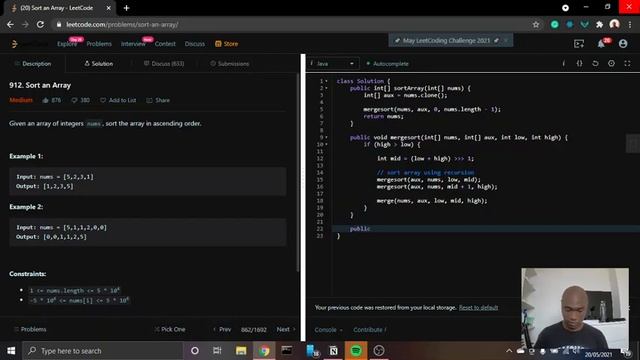Collapse code fold at line 9
This screenshot has width=640, height=360.
coord(326,137)
